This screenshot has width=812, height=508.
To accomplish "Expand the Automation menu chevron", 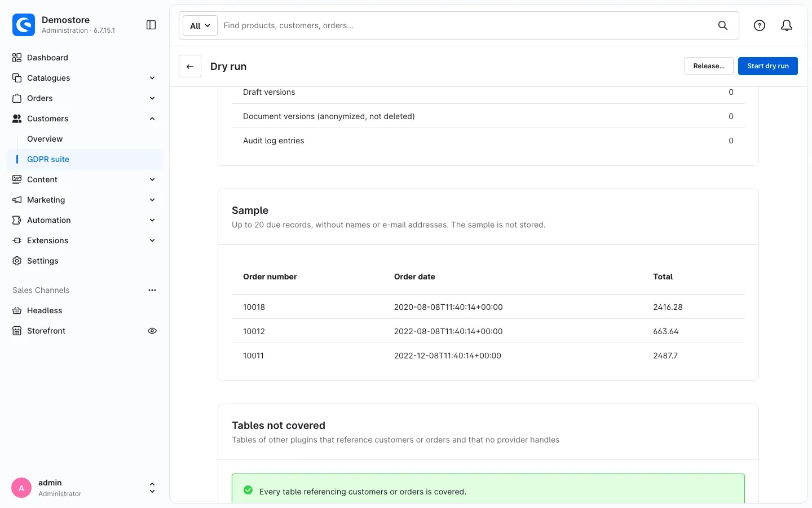I will [152, 220].
